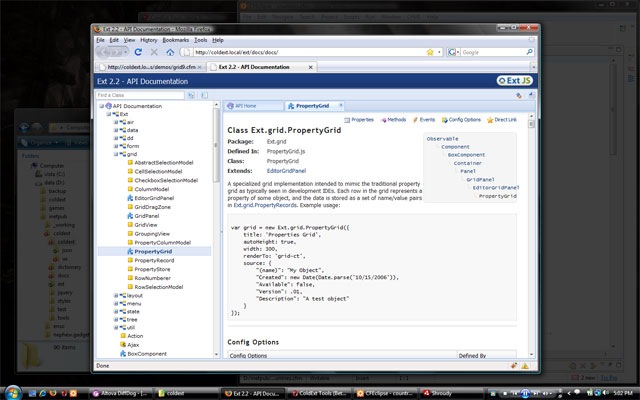Reload the page with the Firefox refresh icon
640x400 pixels.
point(138,52)
